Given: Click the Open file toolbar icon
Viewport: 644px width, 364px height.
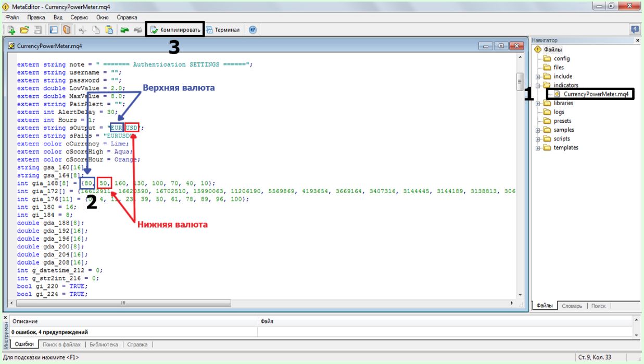Looking at the screenshot, I should pos(24,30).
